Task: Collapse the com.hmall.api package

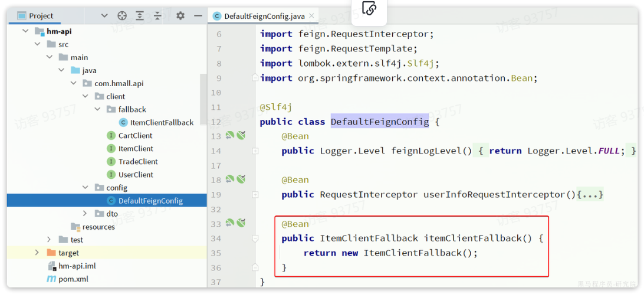Action: pyautogui.click(x=74, y=83)
